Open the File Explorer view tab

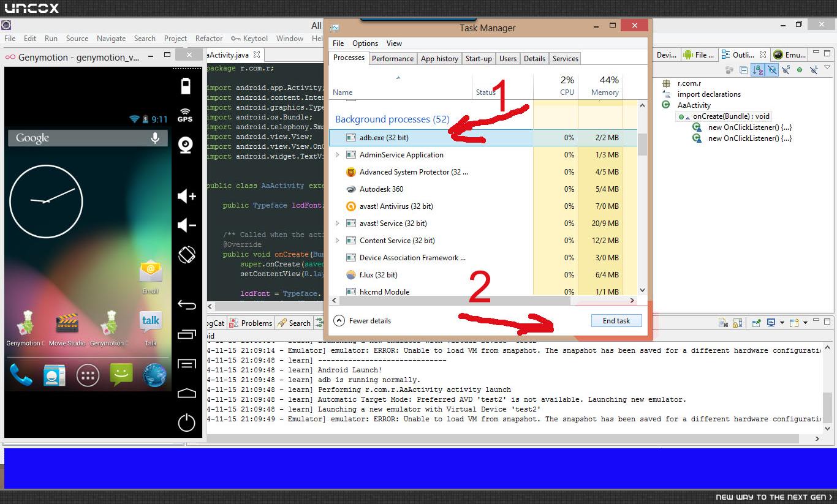pos(699,55)
